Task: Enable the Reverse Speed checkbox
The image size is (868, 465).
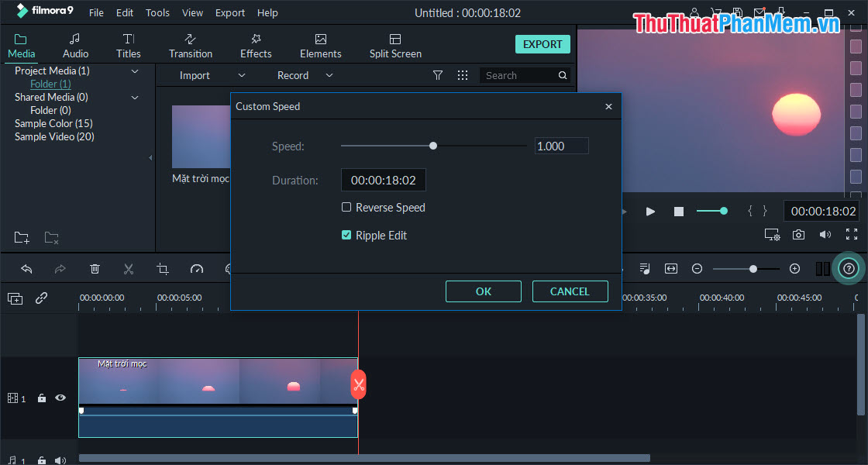Action: (346, 207)
